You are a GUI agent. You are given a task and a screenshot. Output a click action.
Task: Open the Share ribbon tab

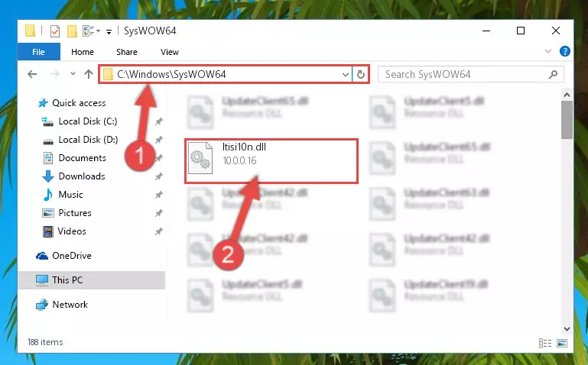click(127, 52)
